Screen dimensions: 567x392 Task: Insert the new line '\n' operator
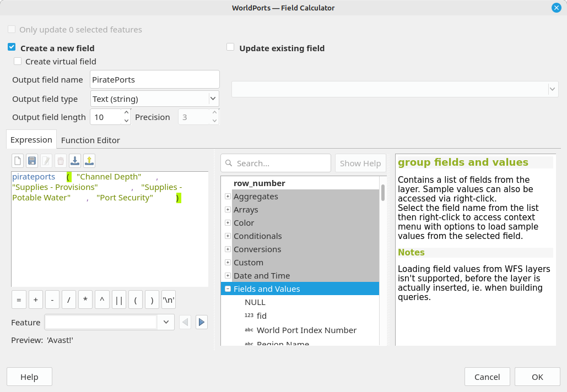click(169, 300)
